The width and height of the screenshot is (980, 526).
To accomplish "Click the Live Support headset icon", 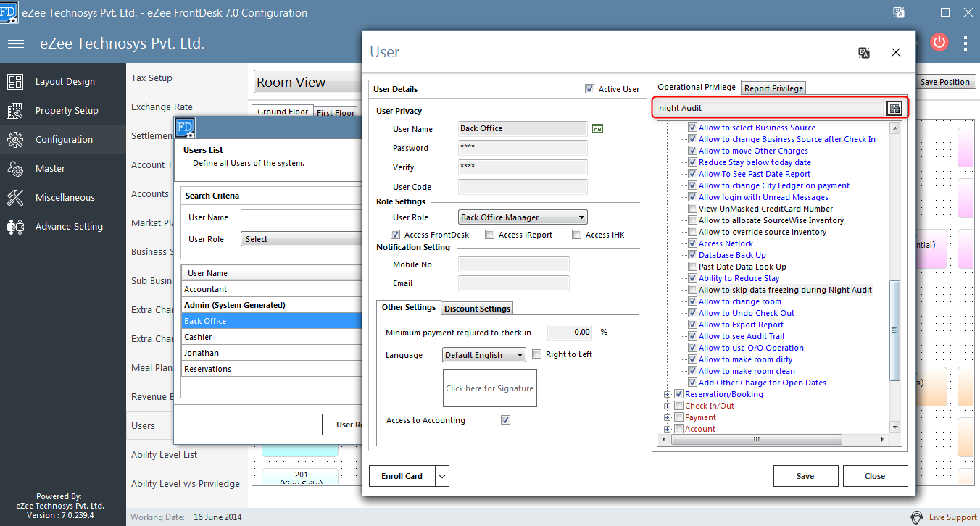I will click(917, 517).
